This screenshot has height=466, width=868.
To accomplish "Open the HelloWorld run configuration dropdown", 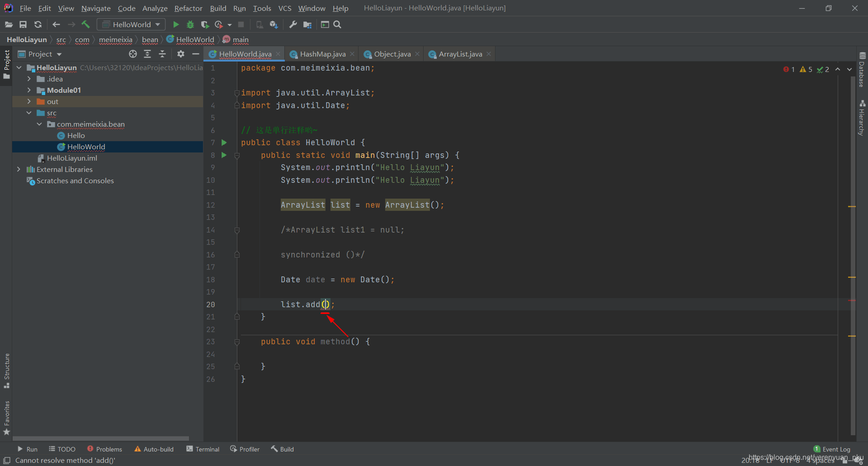I will pyautogui.click(x=132, y=24).
